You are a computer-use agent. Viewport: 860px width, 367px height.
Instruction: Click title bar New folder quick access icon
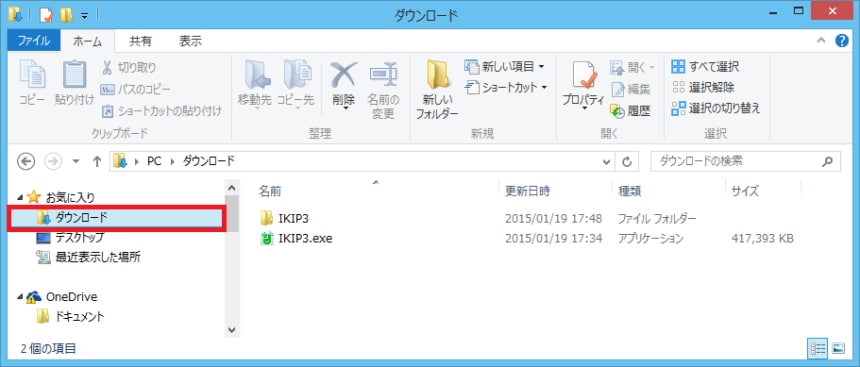(66, 15)
